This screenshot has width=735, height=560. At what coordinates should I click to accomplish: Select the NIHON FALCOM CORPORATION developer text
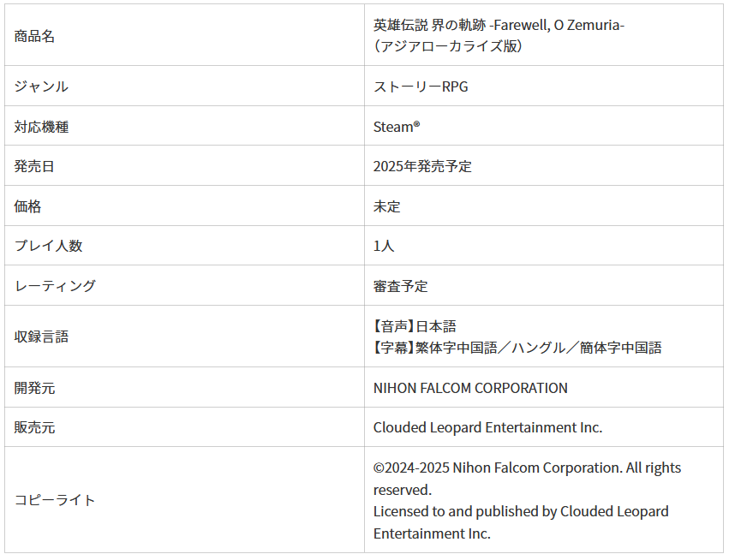click(x=470, y=388)
